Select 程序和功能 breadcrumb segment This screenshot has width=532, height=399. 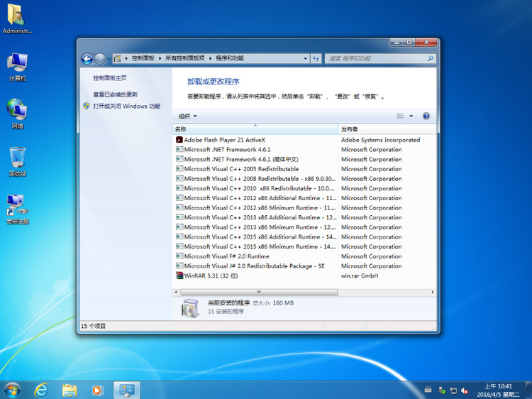tap(230, 58)
